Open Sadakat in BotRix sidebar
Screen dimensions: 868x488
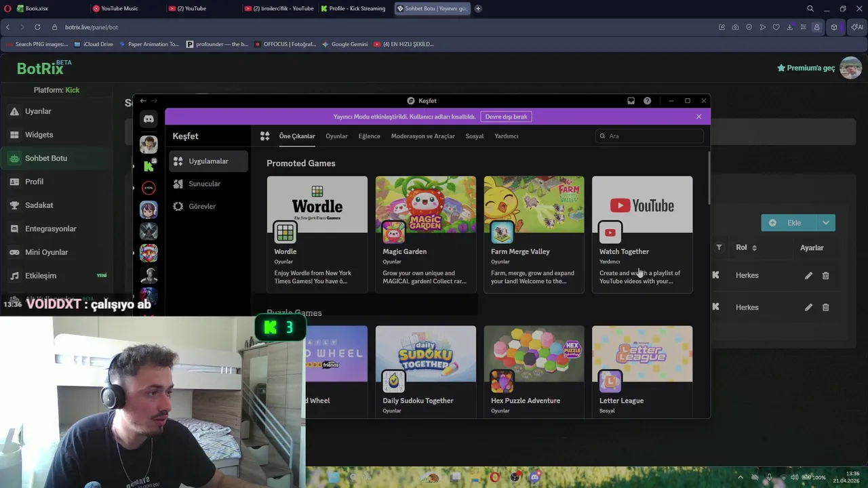pos(57,205)
